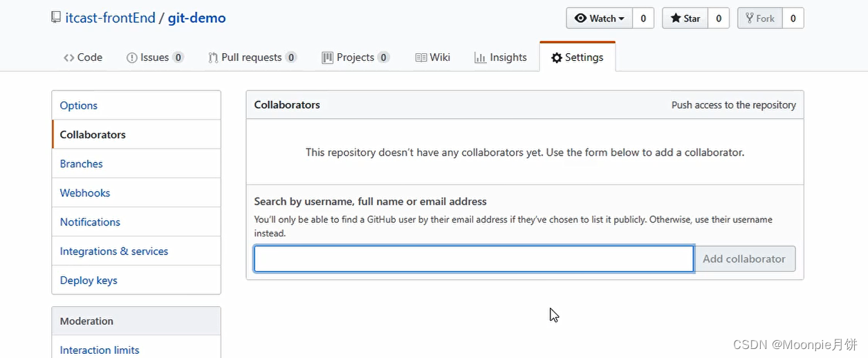Switch to the Projects tab

tap(355, 57)
